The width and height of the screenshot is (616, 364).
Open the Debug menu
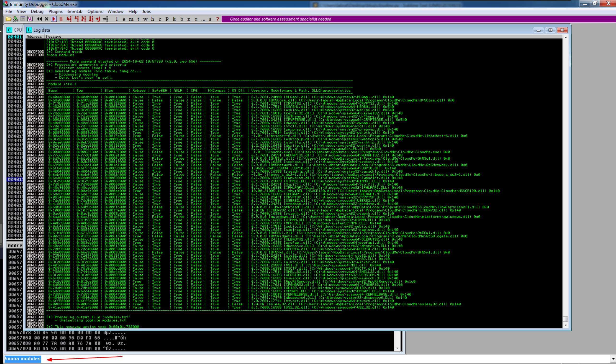[x=37, y=11]
